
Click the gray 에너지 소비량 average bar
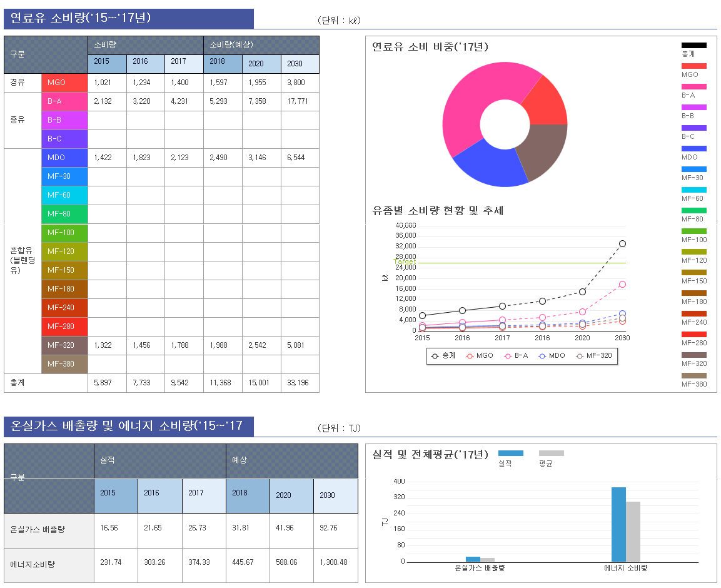pyautogui.click(x=633, y=532)
